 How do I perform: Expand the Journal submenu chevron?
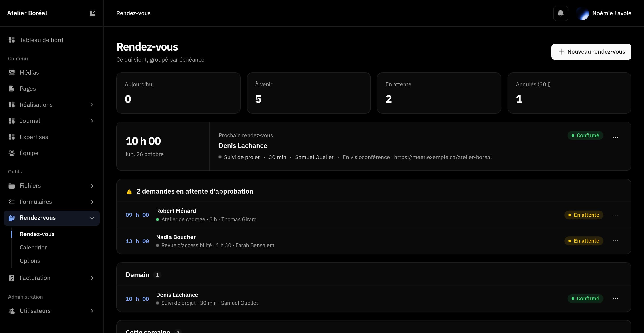click(x=92, y=121)
